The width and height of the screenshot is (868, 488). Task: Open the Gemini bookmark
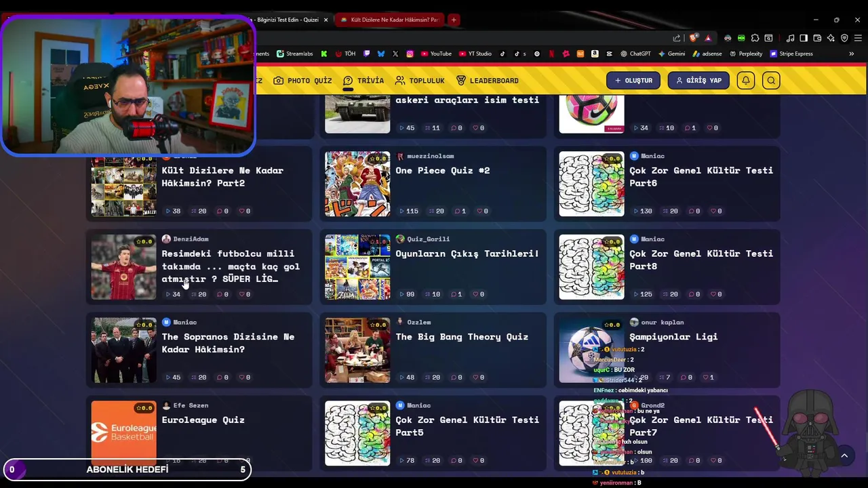coord(671,54)
